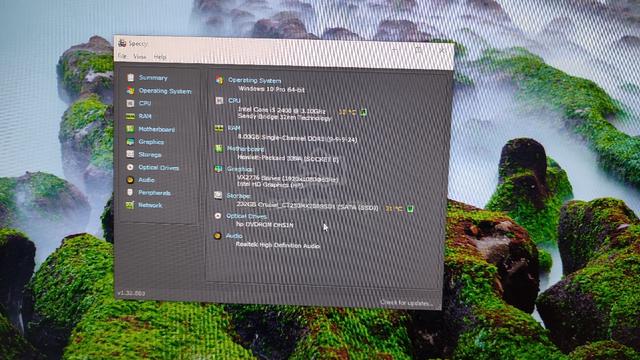Open the View menu
The height and width of the screenshot is (360, 640).
[x=140, y=57]
